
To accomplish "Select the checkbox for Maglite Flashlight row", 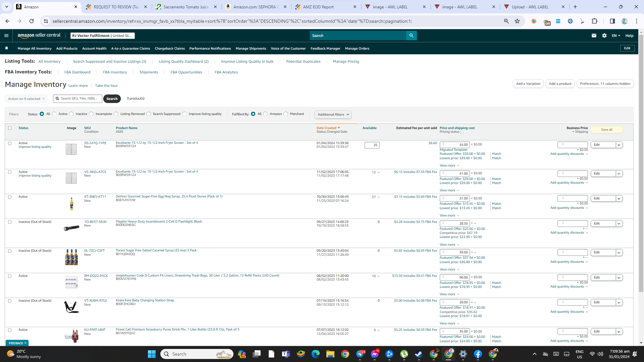I will pos(10,222).
